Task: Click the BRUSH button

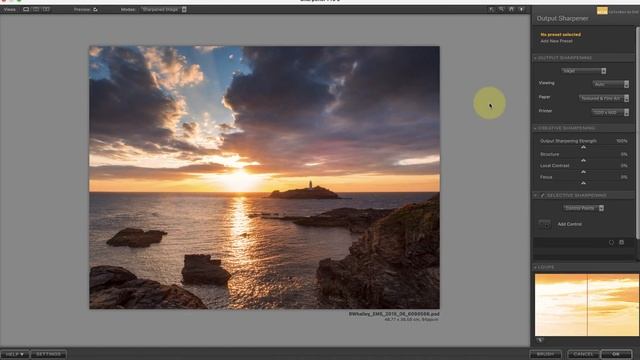Action: (545, 354)
